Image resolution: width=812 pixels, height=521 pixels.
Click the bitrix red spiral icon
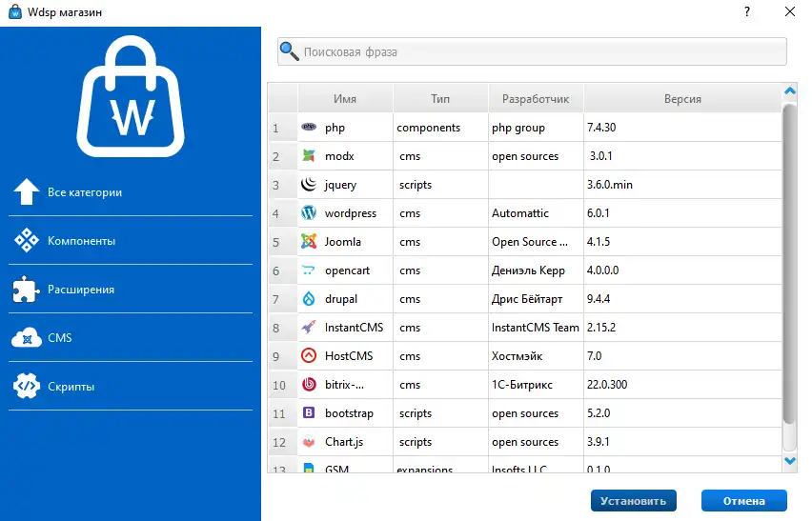point(309,384)
